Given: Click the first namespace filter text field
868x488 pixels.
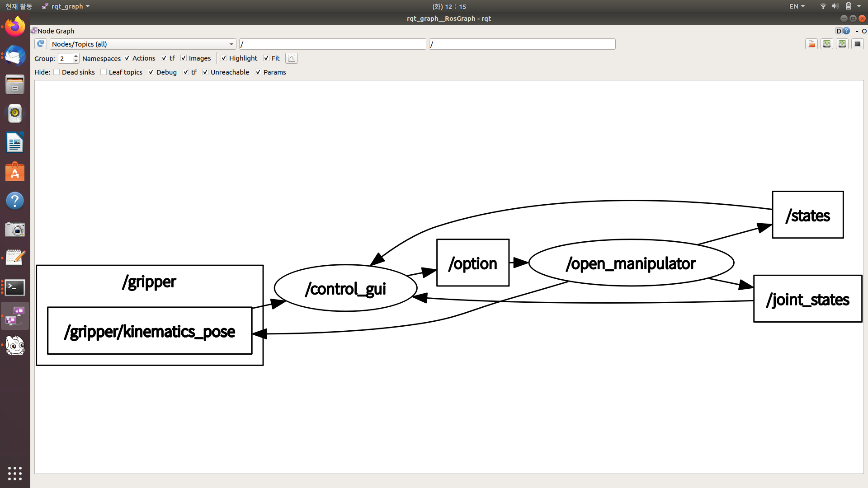Looking at the screenshot, I should coord(332,44).
